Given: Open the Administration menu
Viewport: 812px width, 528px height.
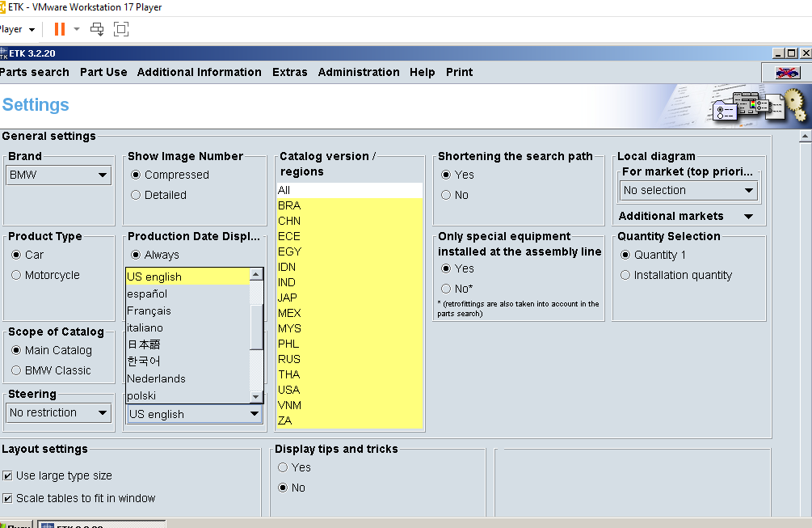Looking at the screenshot, I should [359, 72].
